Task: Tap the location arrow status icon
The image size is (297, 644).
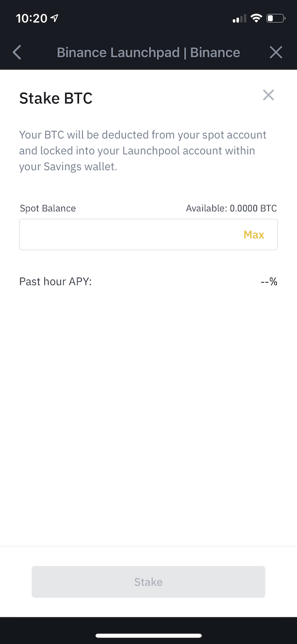Action: [x=54, y=19]
